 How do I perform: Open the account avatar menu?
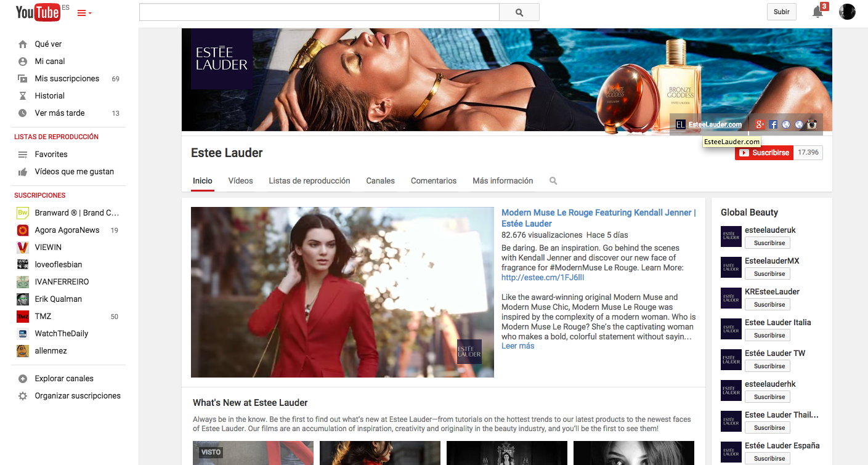(x=847, y=12)
